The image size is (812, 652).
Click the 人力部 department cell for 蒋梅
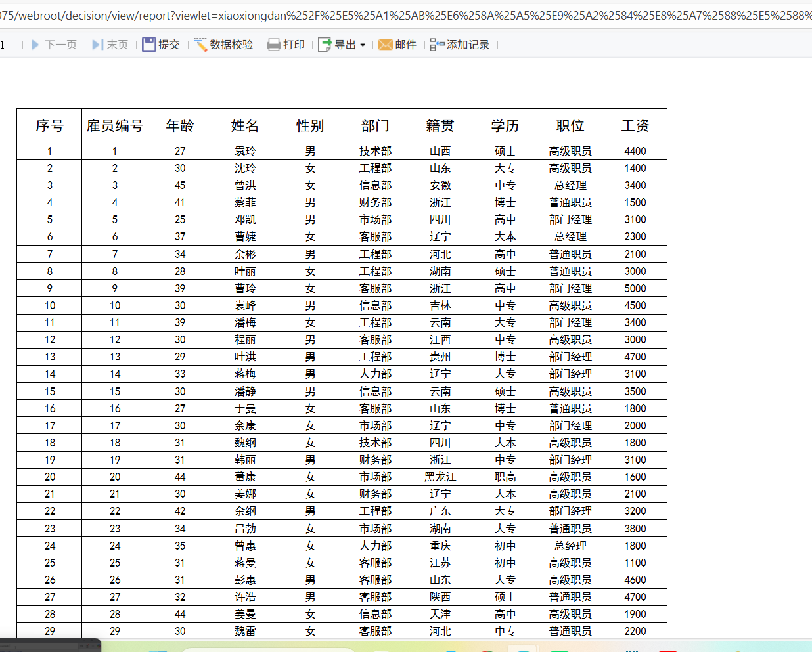[x=375, y=374]
